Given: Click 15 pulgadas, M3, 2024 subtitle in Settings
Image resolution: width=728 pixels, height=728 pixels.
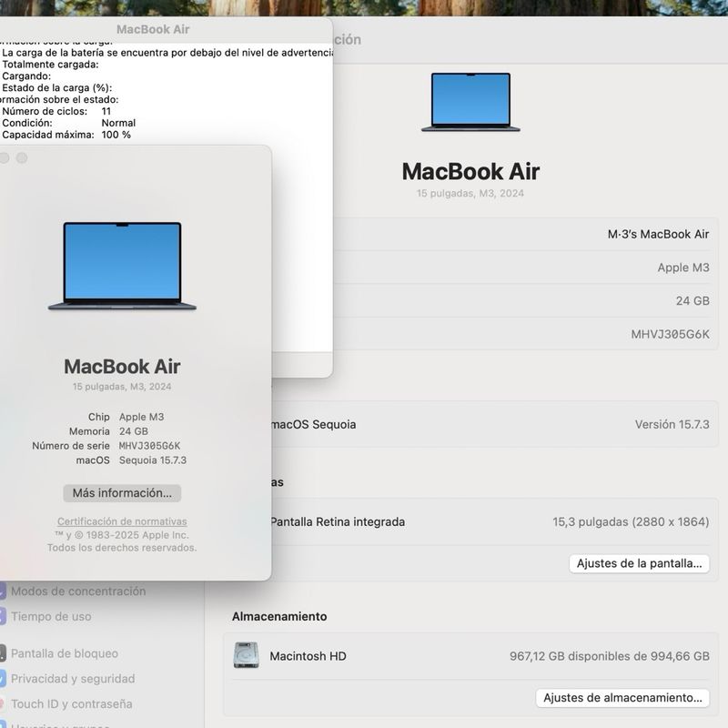Looking at the screenshot, I should pos(470,193).
